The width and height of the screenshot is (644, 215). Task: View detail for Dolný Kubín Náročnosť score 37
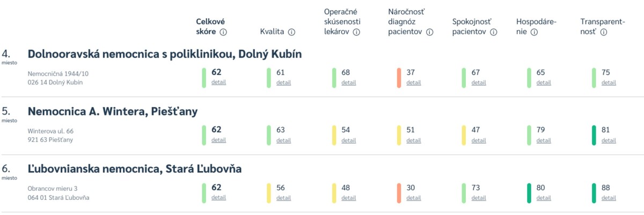413,83
